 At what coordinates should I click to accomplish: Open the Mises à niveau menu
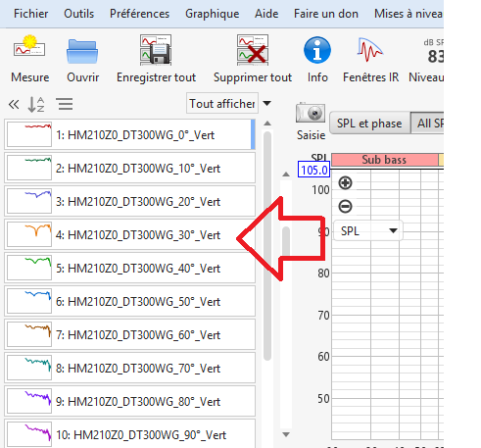[409, 14]
